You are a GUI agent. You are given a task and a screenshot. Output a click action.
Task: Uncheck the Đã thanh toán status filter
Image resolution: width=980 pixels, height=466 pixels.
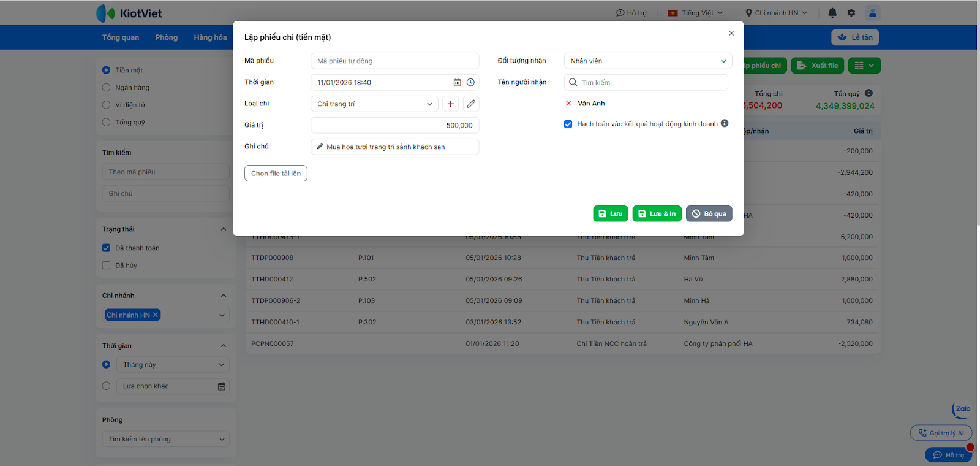[107, 248]
